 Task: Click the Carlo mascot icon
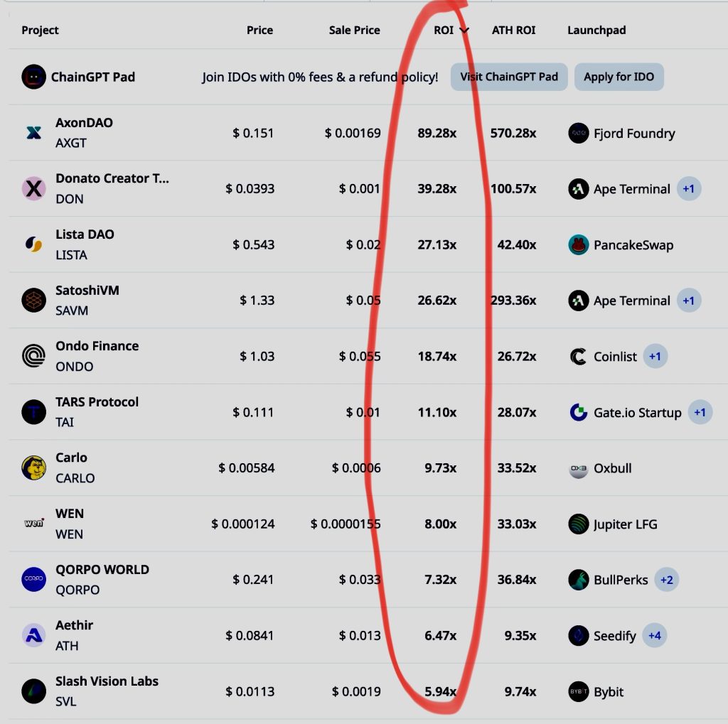33,468
